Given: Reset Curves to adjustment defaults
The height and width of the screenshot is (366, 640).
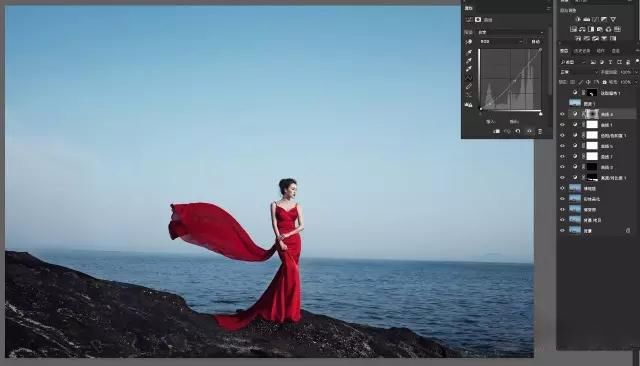Looking at the screenshot, I should pyautogui.click(x=518, y=131).
